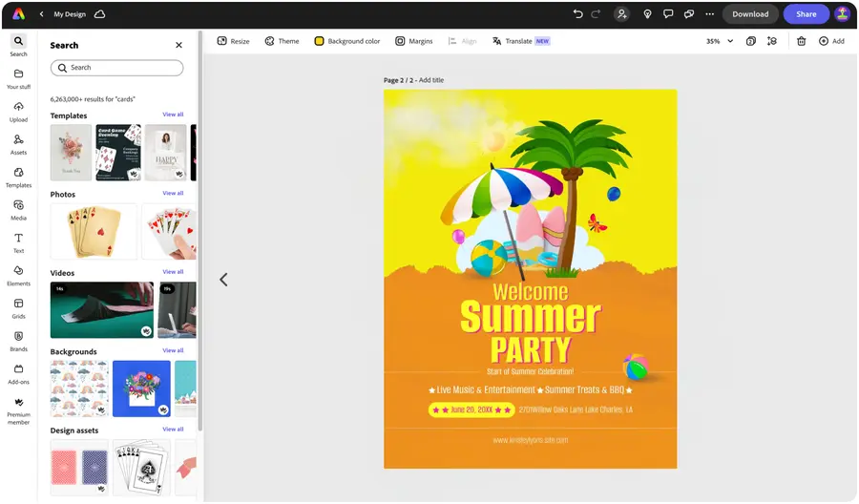Image resolution: width=859 pixels, height=504 pixels.
Task: View all Design assets results
Action: coord(173,430)
